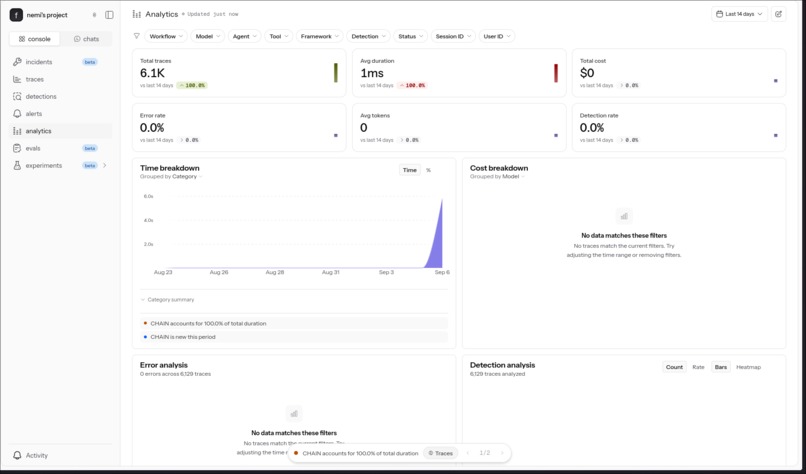Screen dimensions: 806x474
Task: Select the Time view toggle
Action: tap(410, 170)
